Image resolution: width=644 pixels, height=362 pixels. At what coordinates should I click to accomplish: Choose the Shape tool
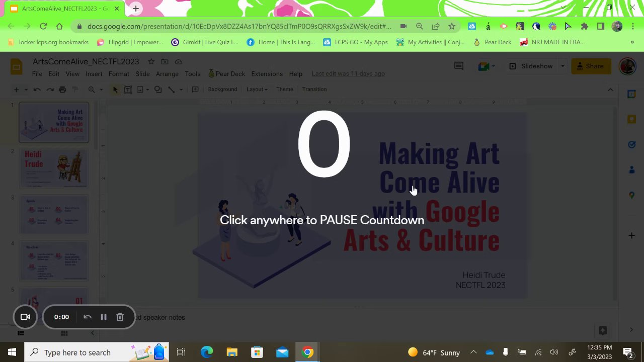(x=158, y=89)
